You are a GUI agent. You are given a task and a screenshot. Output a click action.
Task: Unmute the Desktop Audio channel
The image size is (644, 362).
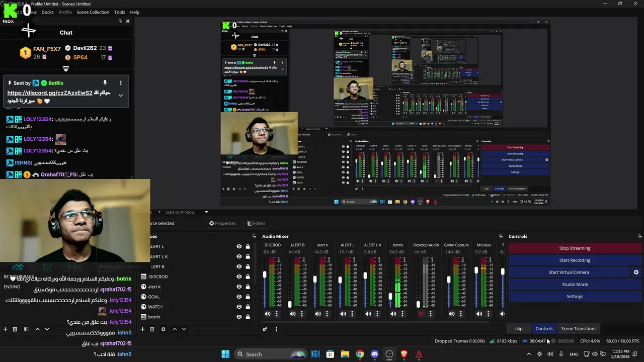pos(421,314)
